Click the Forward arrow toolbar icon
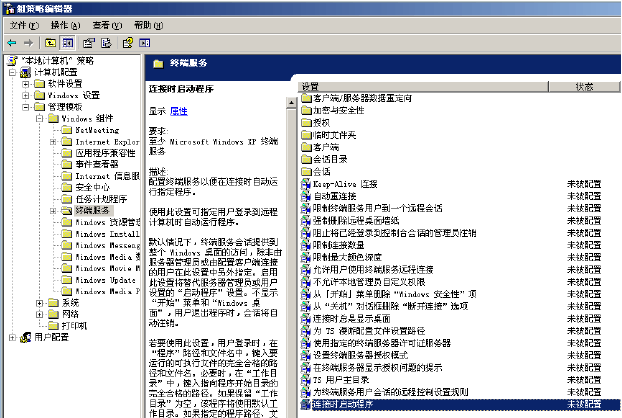The height and width of the screenshot is (418, 622). [28, 43]
